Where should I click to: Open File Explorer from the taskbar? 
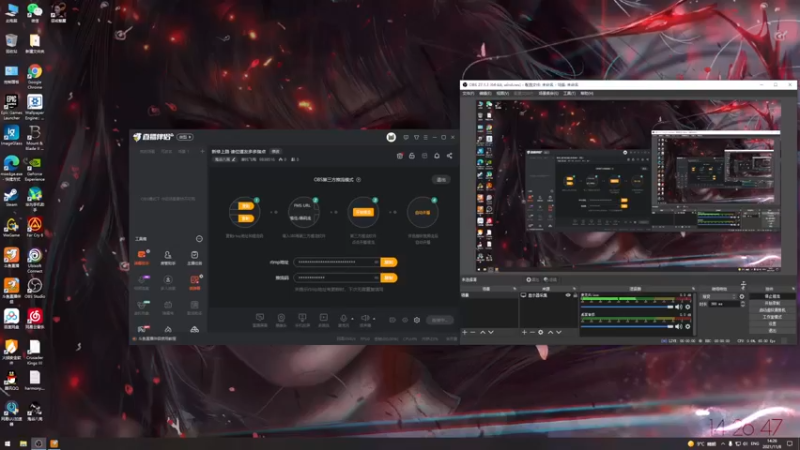tap(23, 444)
